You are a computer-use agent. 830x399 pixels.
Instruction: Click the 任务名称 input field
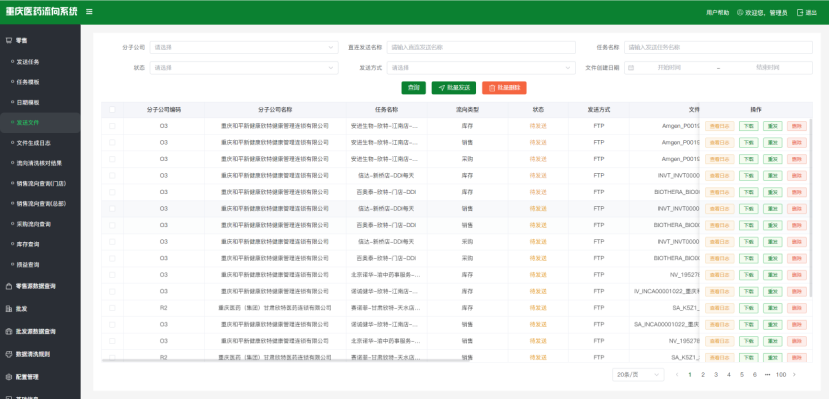tap(718, 47)
